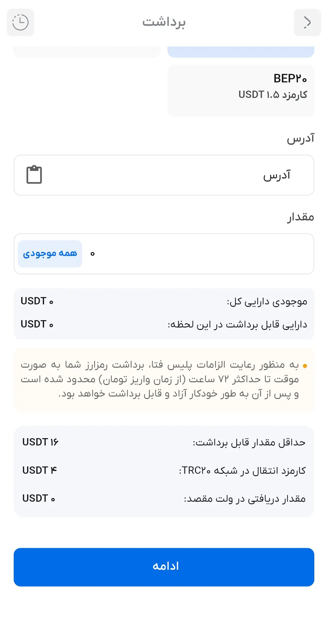Click the orange bullet in the warning notice
The width and height of the screenshot is (328, 644).
click(305, 366)
